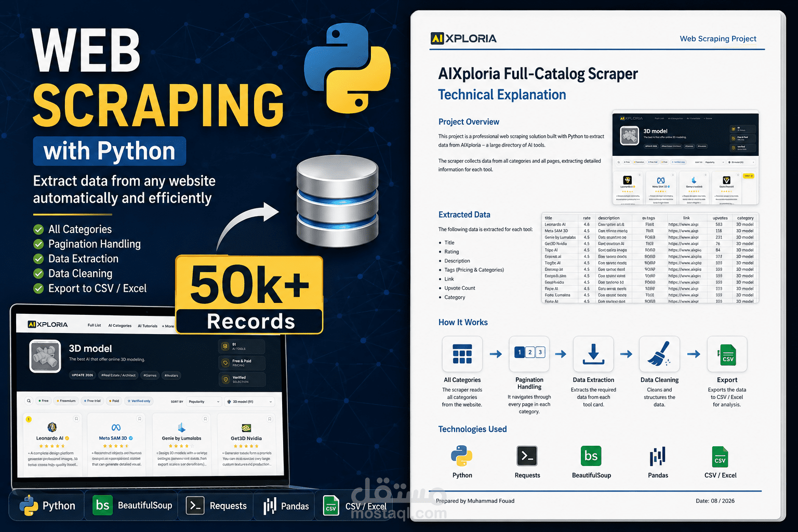The width and height of the screenshot is (798, 532).
Task: Bookmark the Get3D Nvidia card on the laptop
Action: (x=270, y=419)
